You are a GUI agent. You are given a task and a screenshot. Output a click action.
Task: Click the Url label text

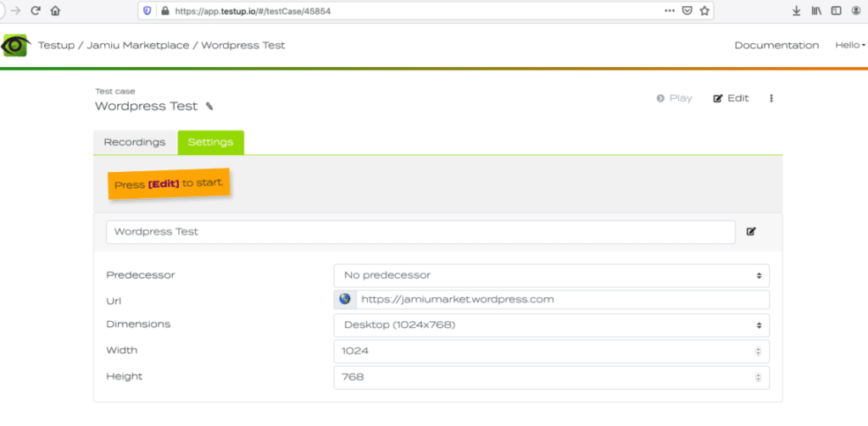[114, 301]
